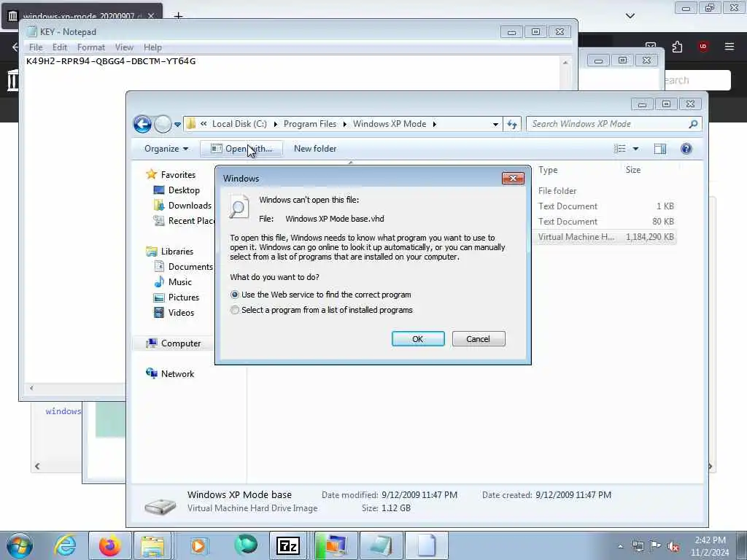The width and height of the screenshot is (747, 560).
Task: Click the search magnifier icon in Explorer
Action: tap(693, 124)
